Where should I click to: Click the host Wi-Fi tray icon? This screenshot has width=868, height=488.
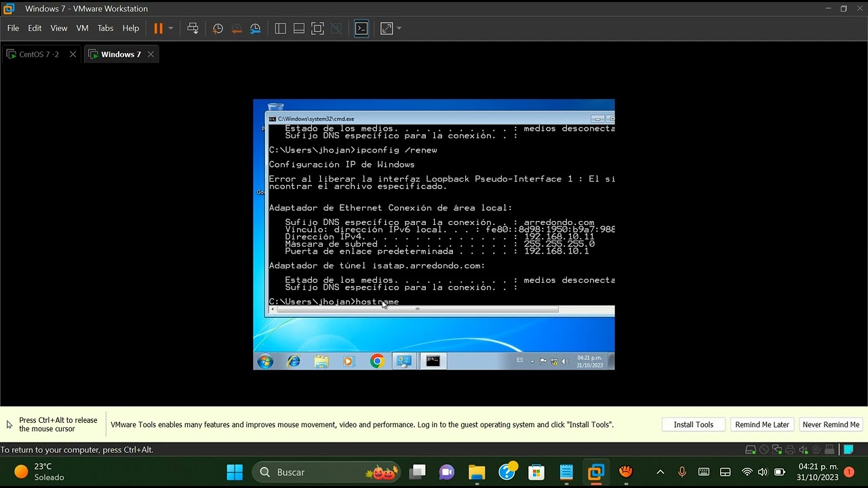[x=747, y=472]
